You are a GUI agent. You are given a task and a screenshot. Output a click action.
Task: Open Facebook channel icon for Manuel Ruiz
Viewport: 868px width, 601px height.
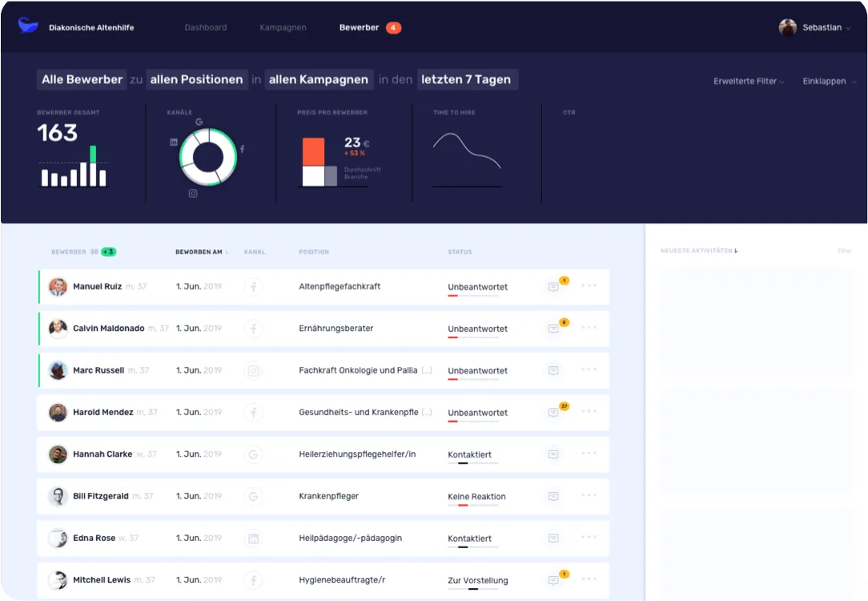pos(253,286)
